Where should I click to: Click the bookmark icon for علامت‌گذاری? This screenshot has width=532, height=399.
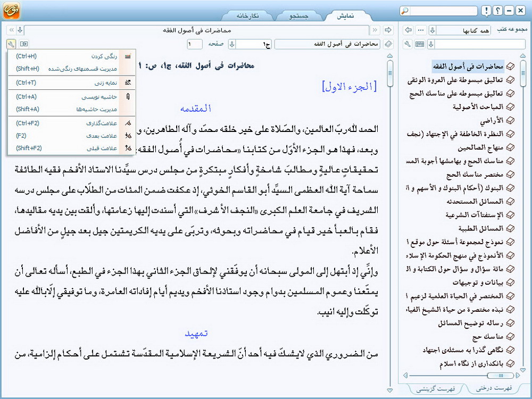tap(128, 123)
